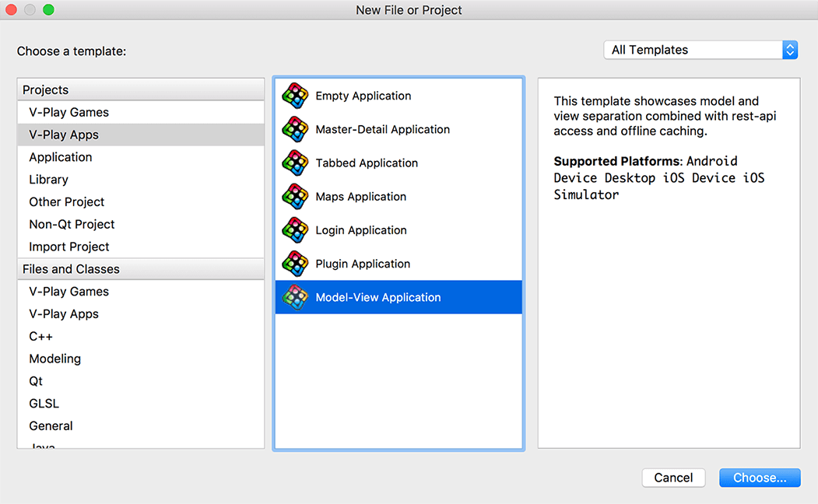Image resolution: width=818 pixels, height=504 pixels.
Task: Select the GLSL file category
Action: [x=141, y=404]
